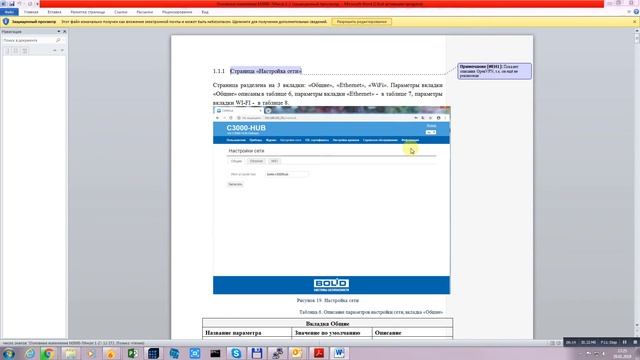Viewport: 640px width, 360px height.
Task: Click the C3000-HUB screenshot image in the document
Action: pyautogui.click(x=331, y=200)
